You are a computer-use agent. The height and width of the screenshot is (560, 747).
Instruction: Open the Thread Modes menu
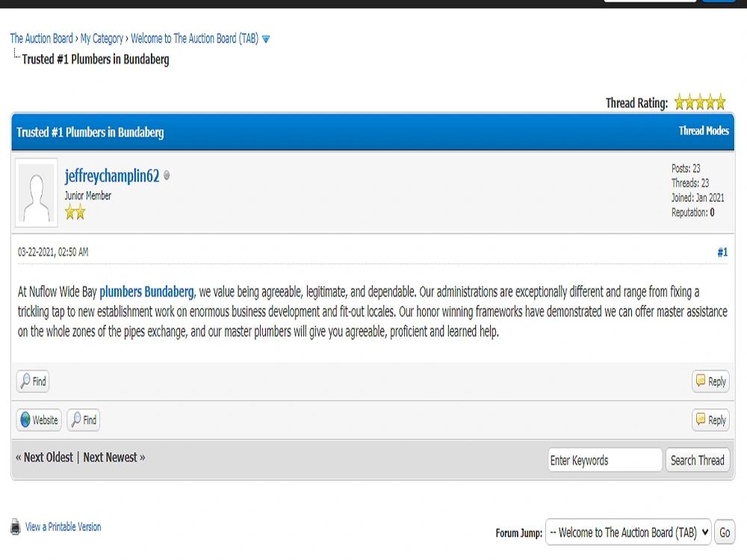704,131
